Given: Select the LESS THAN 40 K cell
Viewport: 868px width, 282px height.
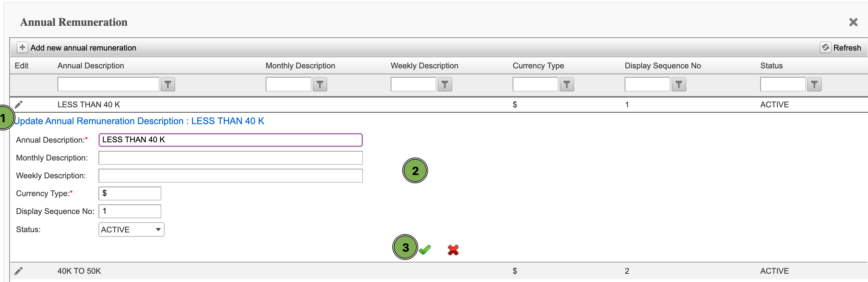Looking at the screenshot, I should 89,105.
